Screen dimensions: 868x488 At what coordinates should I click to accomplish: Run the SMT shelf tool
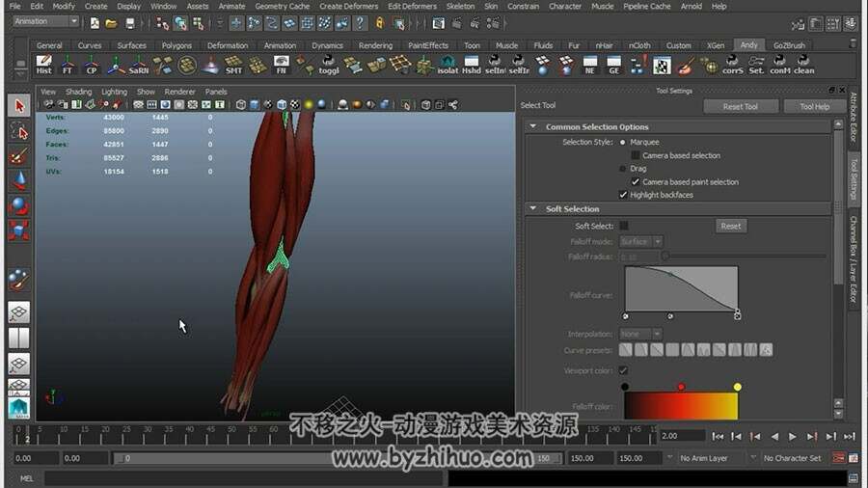coord(233,65)
